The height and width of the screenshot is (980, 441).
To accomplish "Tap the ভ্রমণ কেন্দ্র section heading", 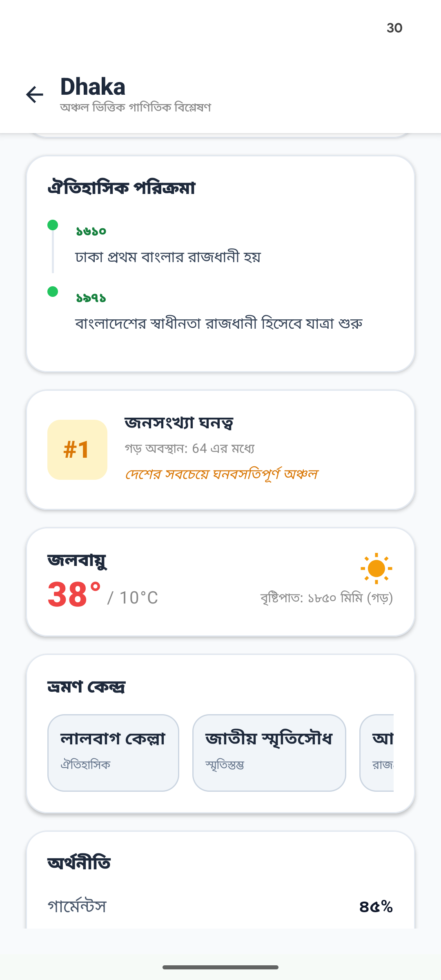I will coord(87,687).
